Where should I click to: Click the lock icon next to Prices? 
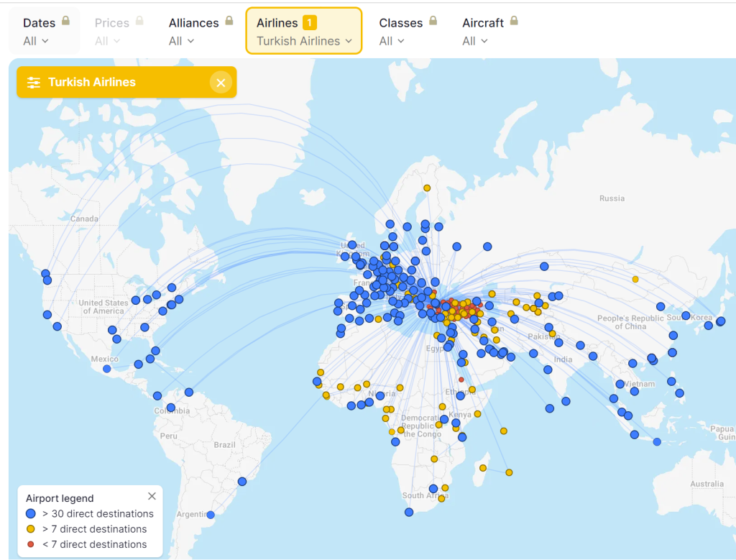(x=141, y=20)
